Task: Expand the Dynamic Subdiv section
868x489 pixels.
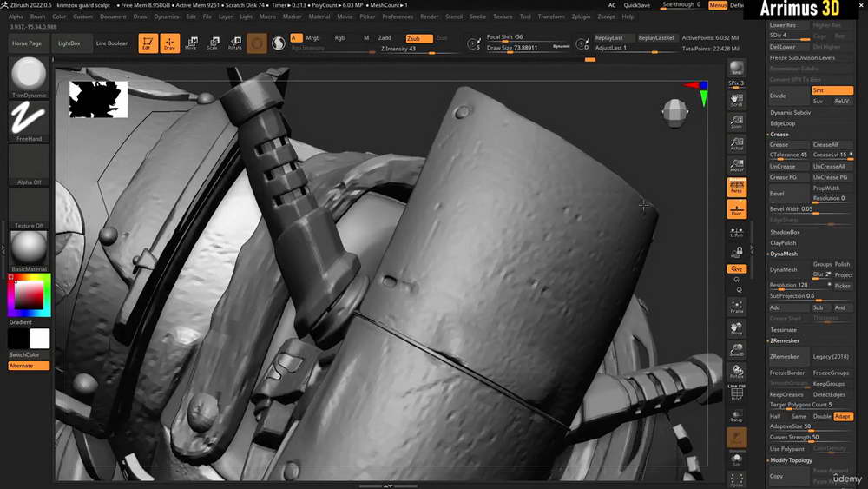Action: [790, 112]
